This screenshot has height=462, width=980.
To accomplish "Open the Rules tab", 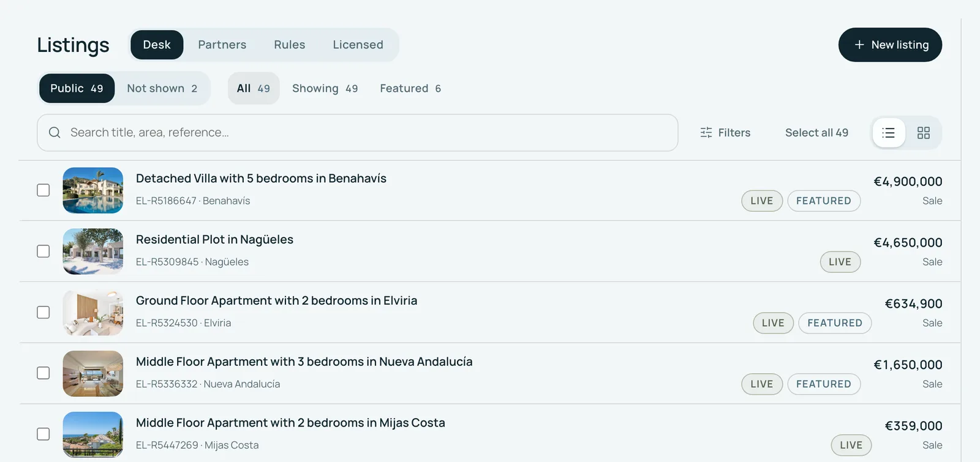I will click(x=290, y=45).
